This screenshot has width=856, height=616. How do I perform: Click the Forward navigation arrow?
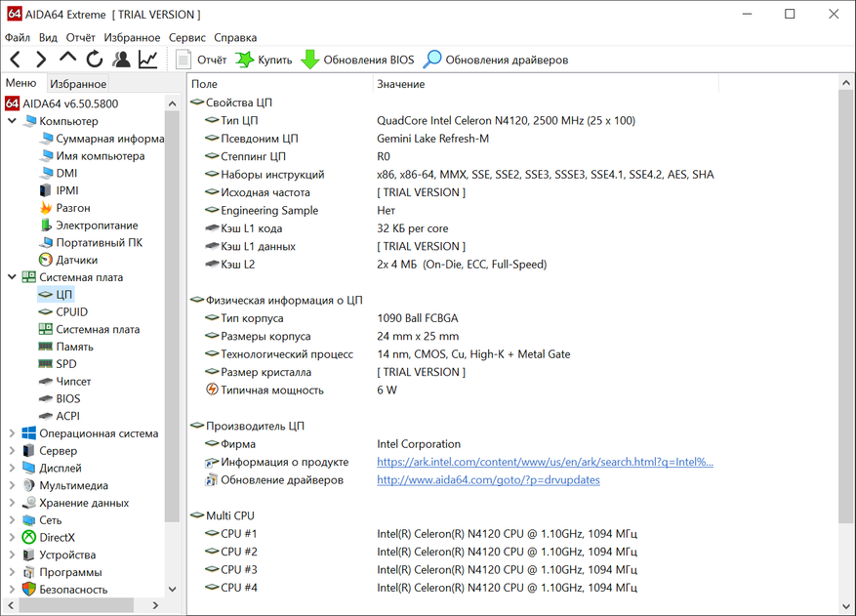(x=42, y=60)
